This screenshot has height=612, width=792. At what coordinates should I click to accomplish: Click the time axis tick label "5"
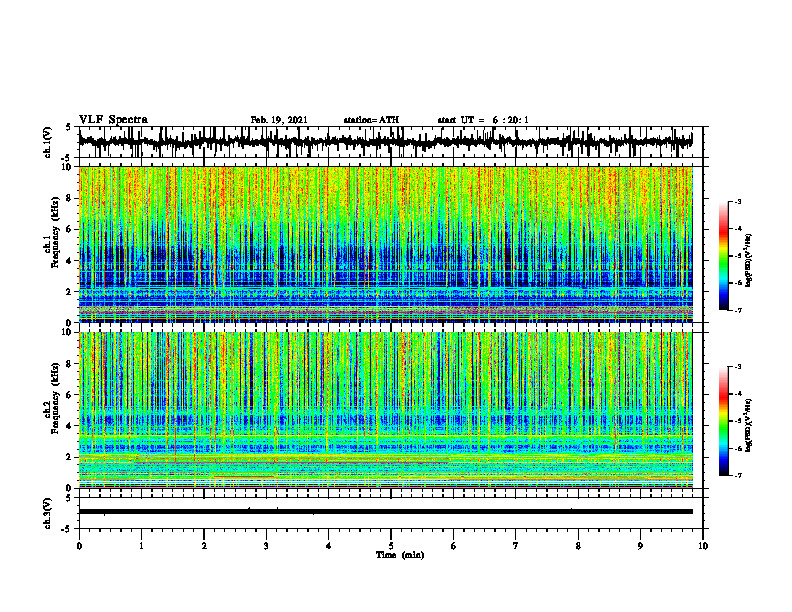(x=391, y=546)
